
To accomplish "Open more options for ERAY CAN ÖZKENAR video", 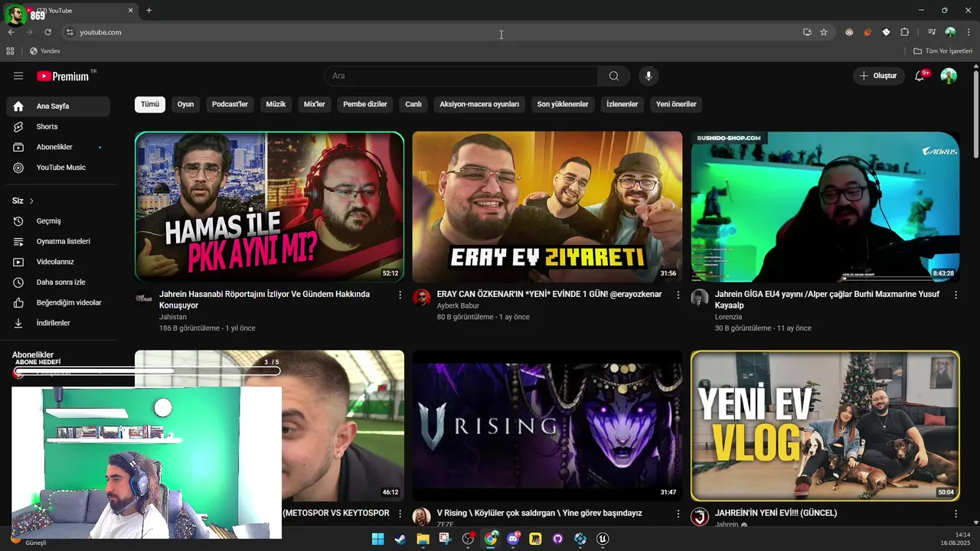I will click(678, 295).
